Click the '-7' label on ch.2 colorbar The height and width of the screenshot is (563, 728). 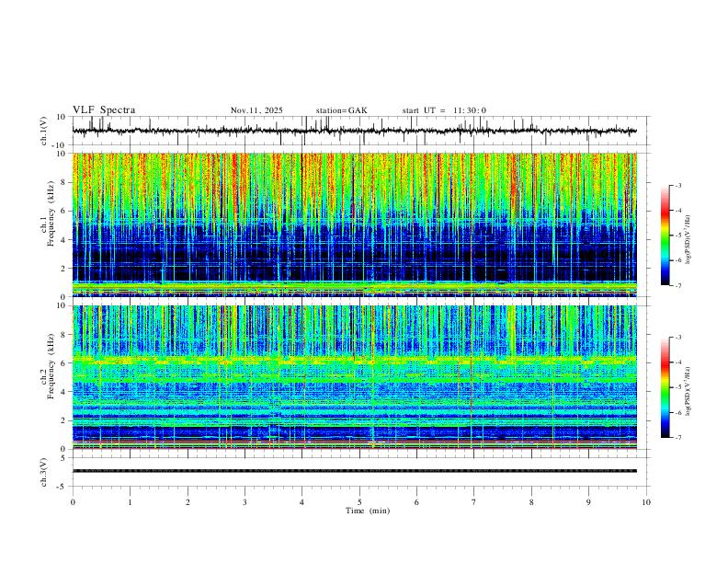(x=677, y=438)
